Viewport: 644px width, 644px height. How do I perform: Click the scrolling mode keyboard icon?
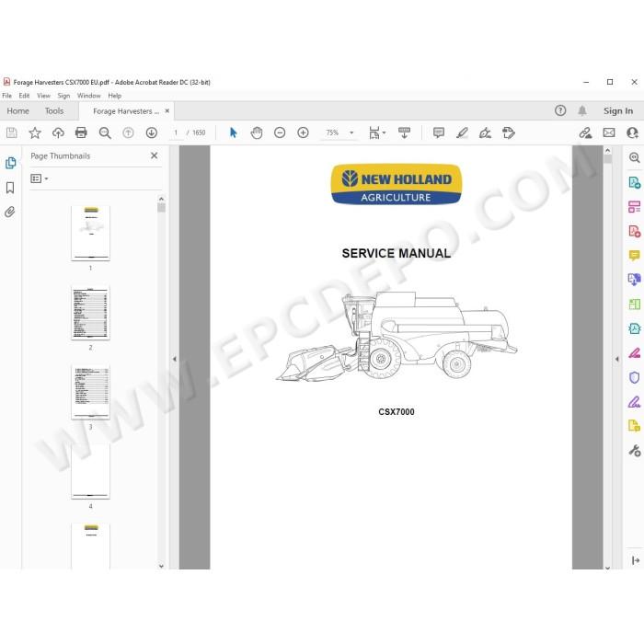(404, 132)
